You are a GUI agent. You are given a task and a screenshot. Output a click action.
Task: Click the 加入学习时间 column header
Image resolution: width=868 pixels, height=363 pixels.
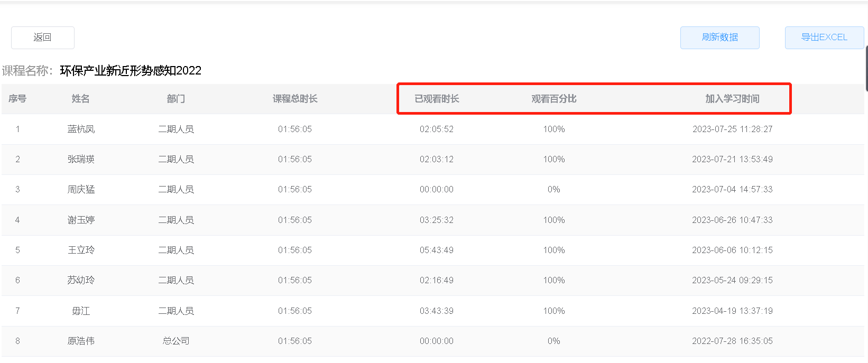732,99
